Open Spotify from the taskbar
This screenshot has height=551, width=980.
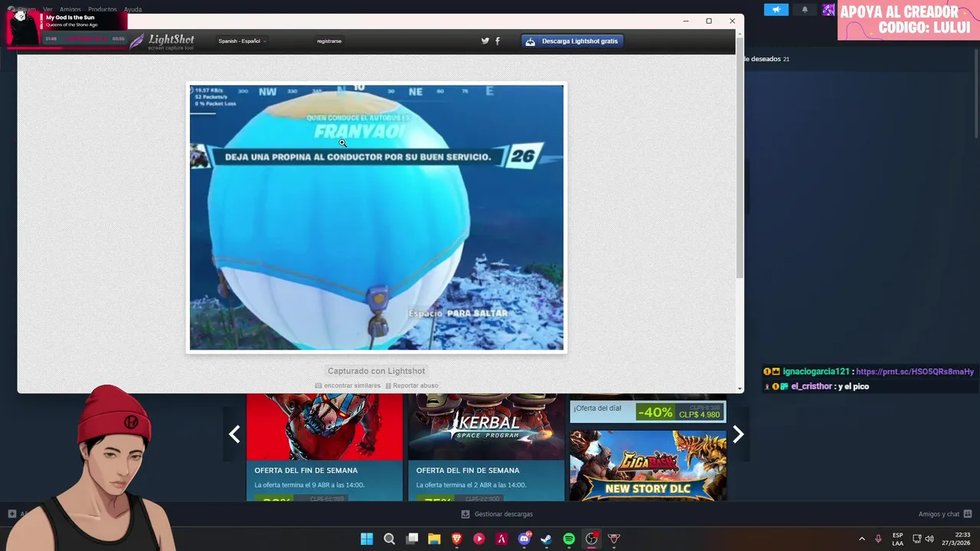click(569, 539)
